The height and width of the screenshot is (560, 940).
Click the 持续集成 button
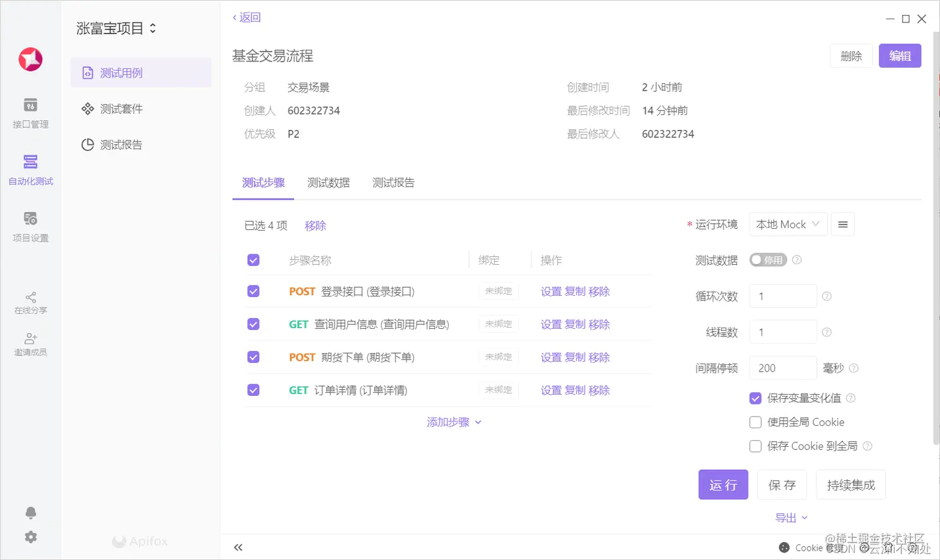[851, 485]
